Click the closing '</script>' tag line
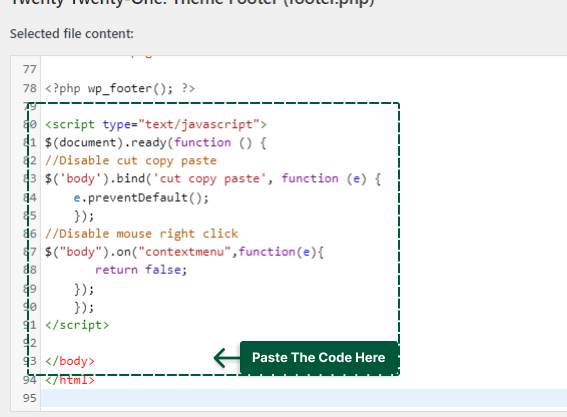The image size is (567, 417). [x=77, y=325]
